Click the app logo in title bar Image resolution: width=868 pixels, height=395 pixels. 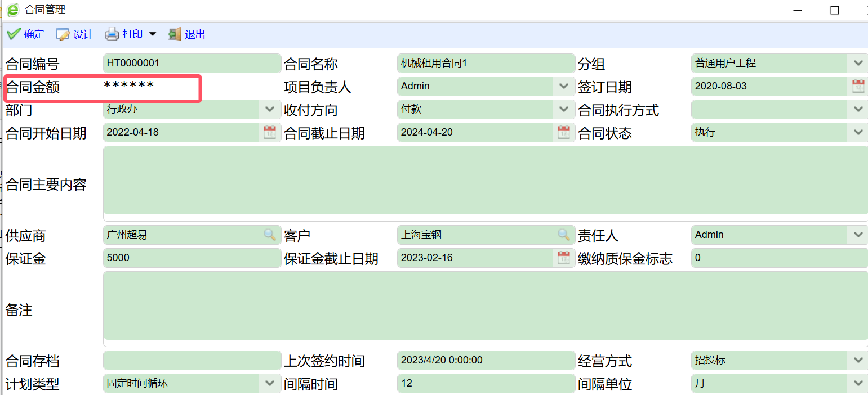click(12, 10)
